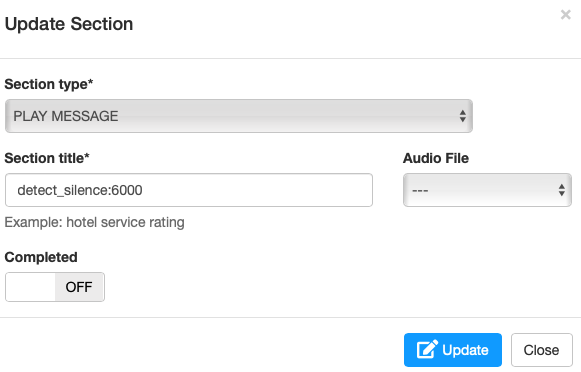581x372 pixels.
Task: Click the Section type* label
Action: (49, 84)
